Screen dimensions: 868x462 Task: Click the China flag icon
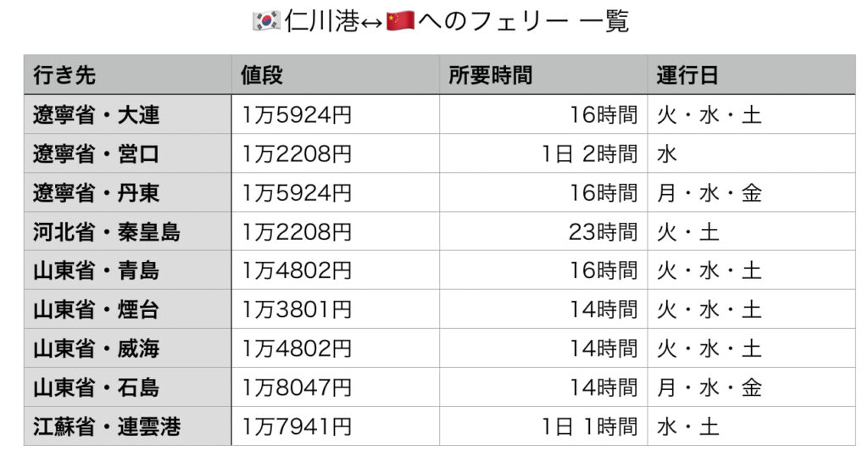[400, 21]
